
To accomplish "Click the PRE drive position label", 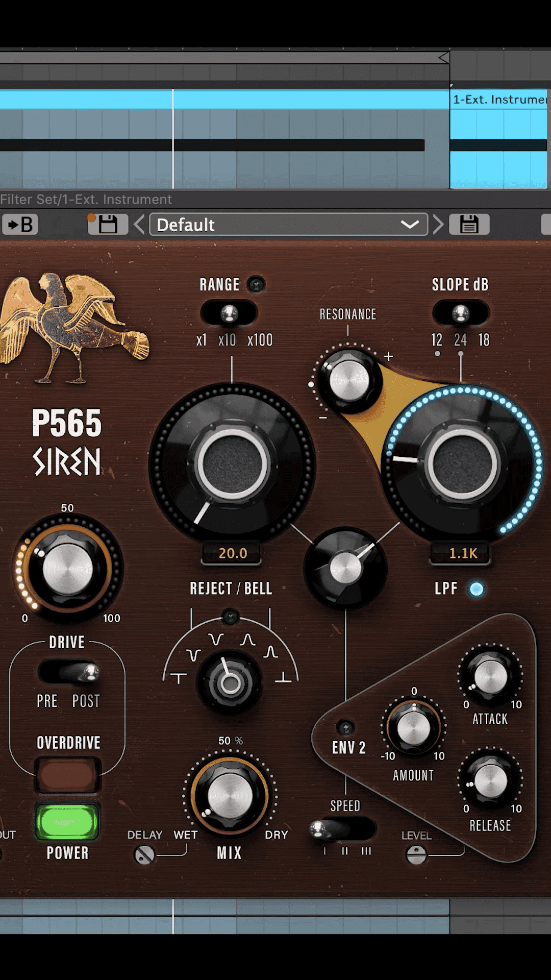I will pos(47,701).
